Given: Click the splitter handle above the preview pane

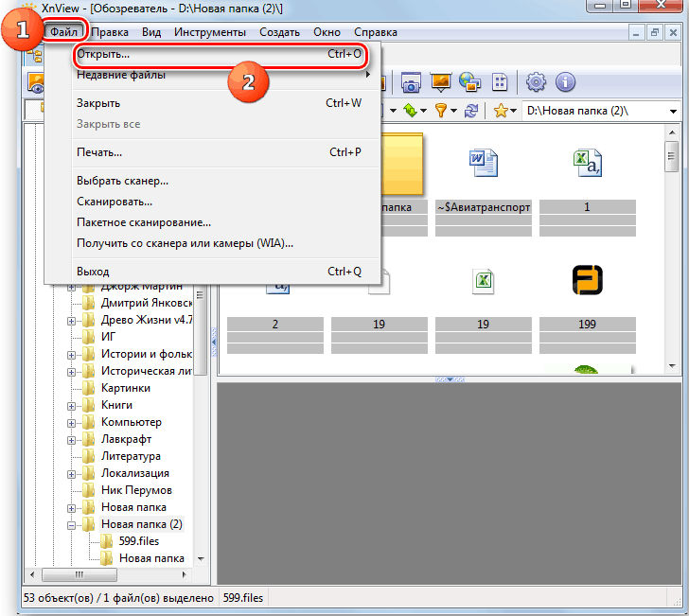Looking at the screenshot, I should 449,378.
